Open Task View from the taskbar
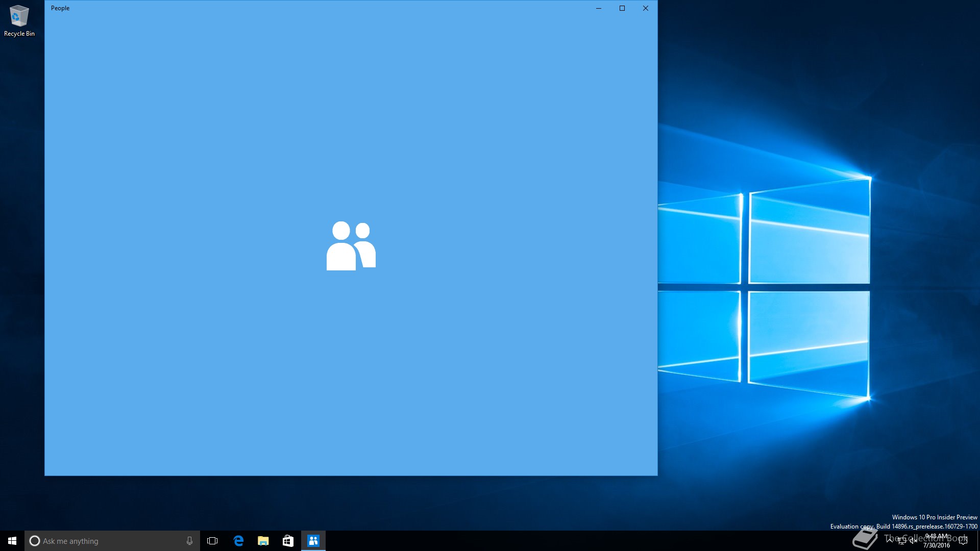 click(212, 541)
